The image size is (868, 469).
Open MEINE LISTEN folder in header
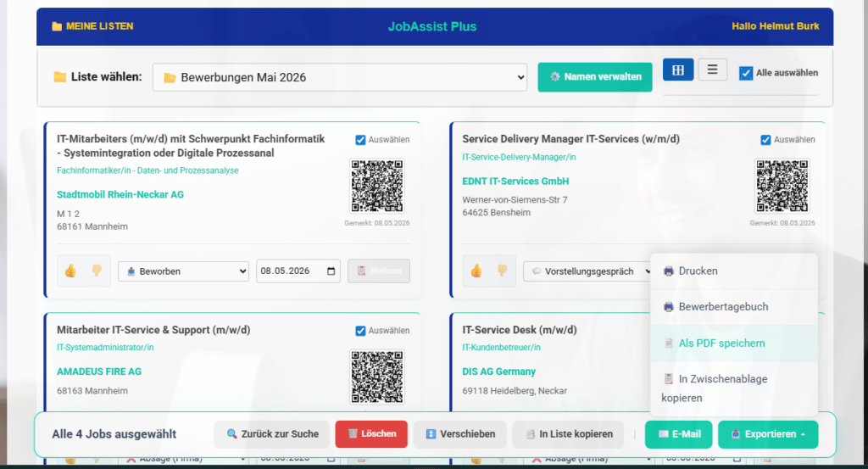(x=92, y=26)
